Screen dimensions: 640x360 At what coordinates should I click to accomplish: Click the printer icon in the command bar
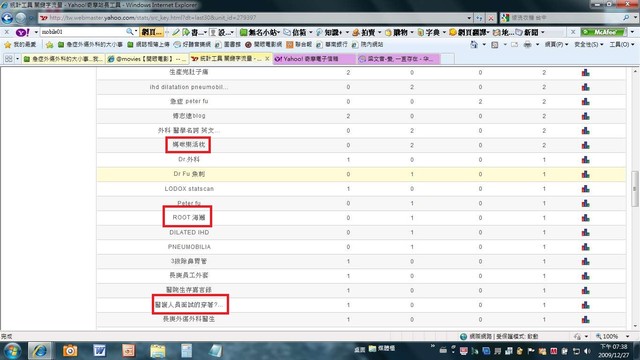tap(527, 44)
